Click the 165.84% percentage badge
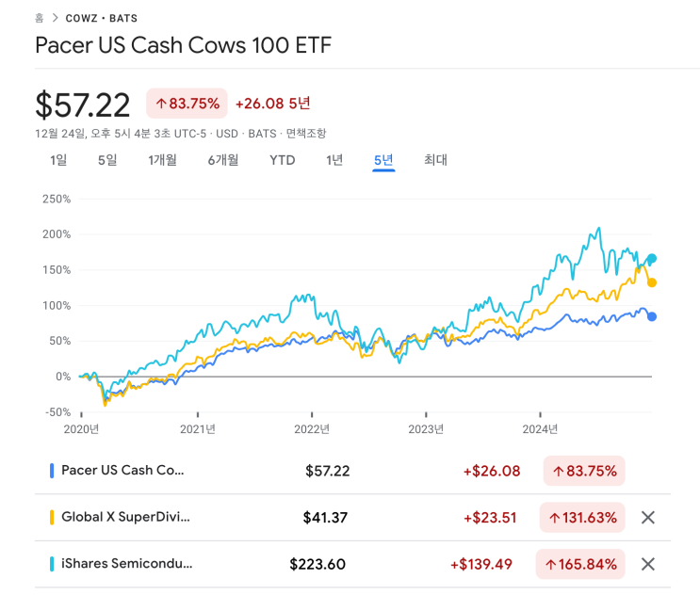This screenshot has width=700, height=595. 581,564
